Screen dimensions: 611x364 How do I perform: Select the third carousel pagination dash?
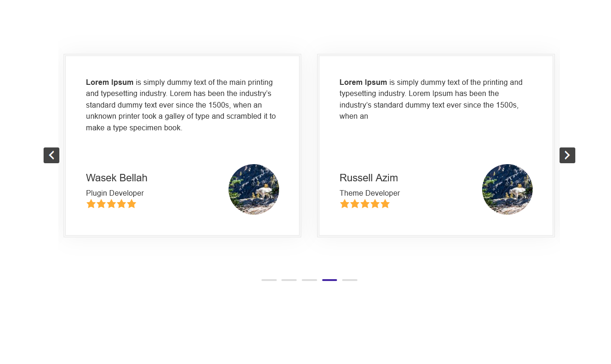pyautogui.click(x=309, y=280)
